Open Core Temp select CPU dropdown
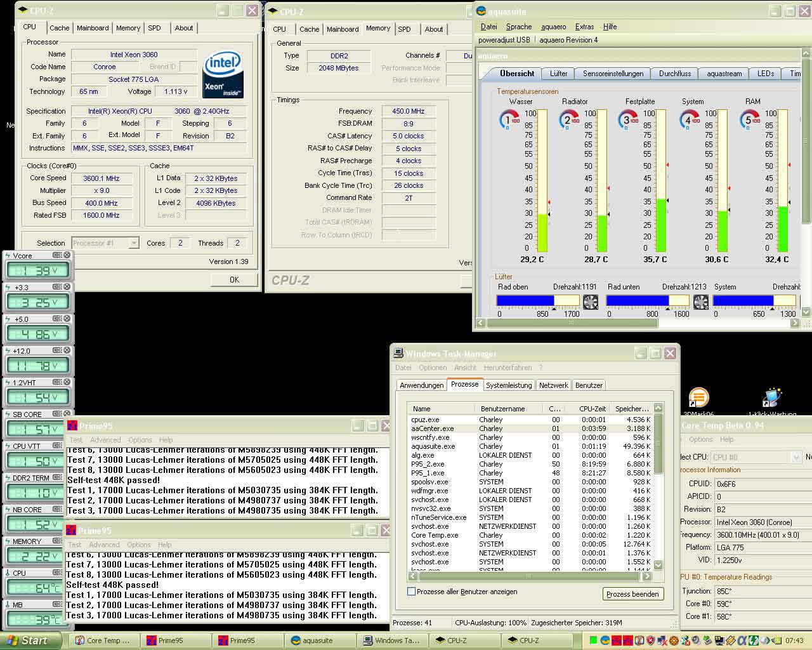The image size is (812, 650). [x=797, y=457]
